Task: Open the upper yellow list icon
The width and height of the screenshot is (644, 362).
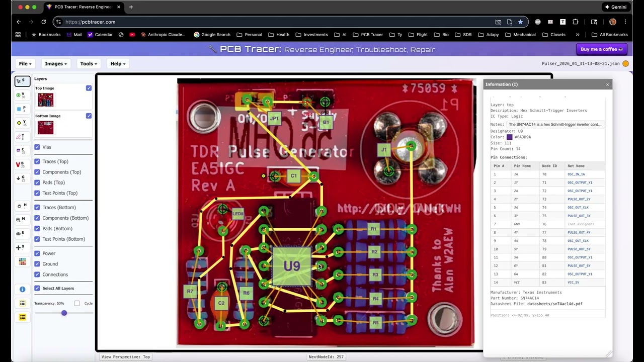Action: pos(22,303)
